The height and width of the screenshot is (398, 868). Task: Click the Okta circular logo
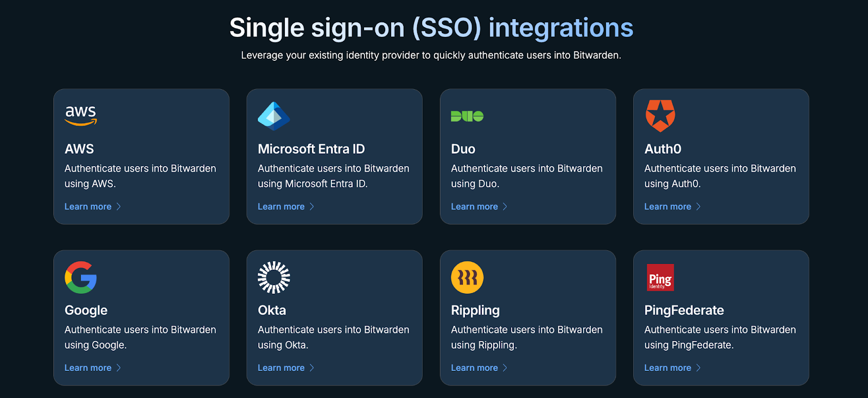point(273,277)
